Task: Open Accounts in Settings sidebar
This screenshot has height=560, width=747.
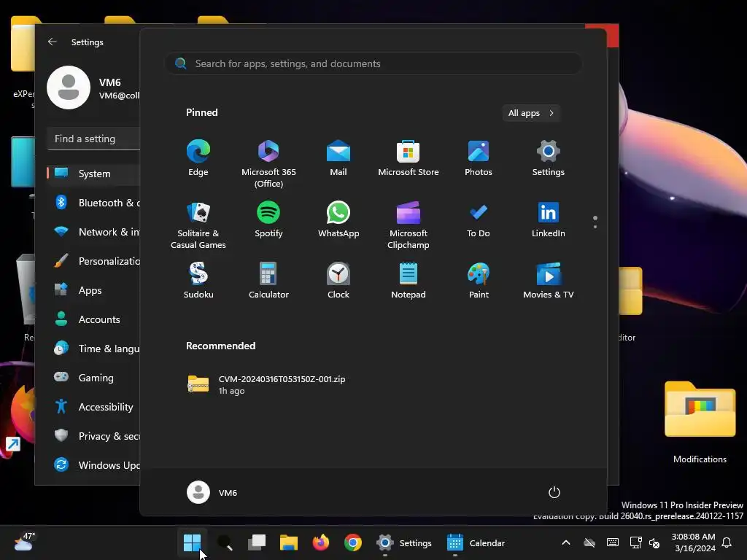Action: coord(93,319)
